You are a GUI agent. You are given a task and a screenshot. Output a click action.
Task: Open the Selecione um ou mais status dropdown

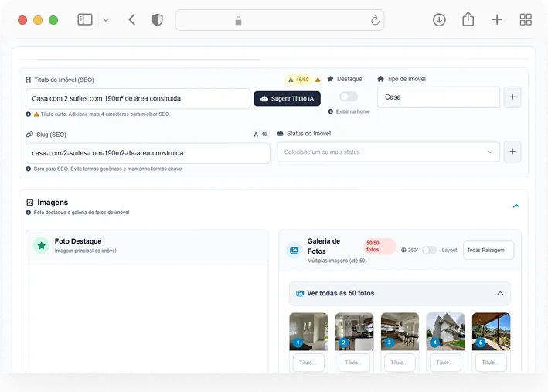pyautogui.click(x=388, y=152)
